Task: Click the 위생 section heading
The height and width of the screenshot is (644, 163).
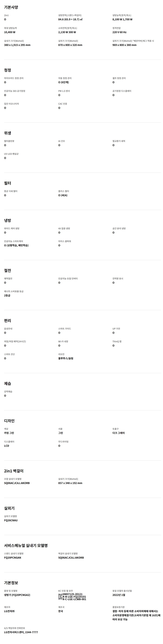Action: point(7,133)
